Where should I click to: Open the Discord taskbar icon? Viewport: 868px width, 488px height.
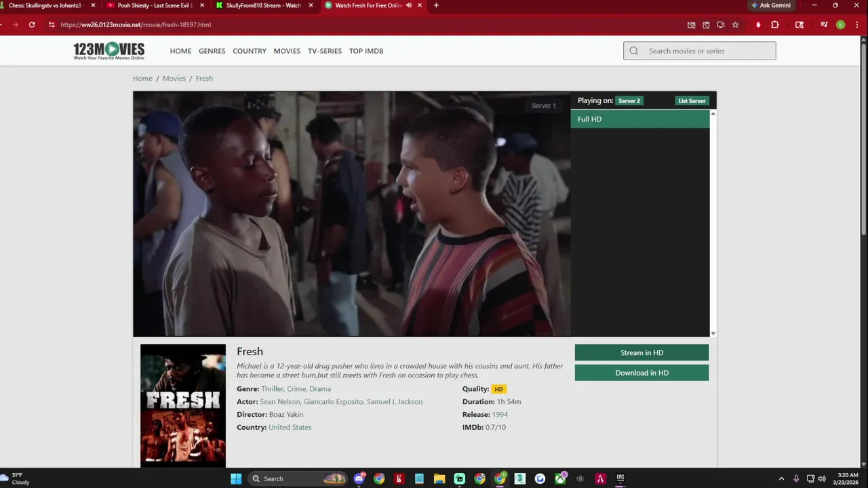click(x=359, y=479)
